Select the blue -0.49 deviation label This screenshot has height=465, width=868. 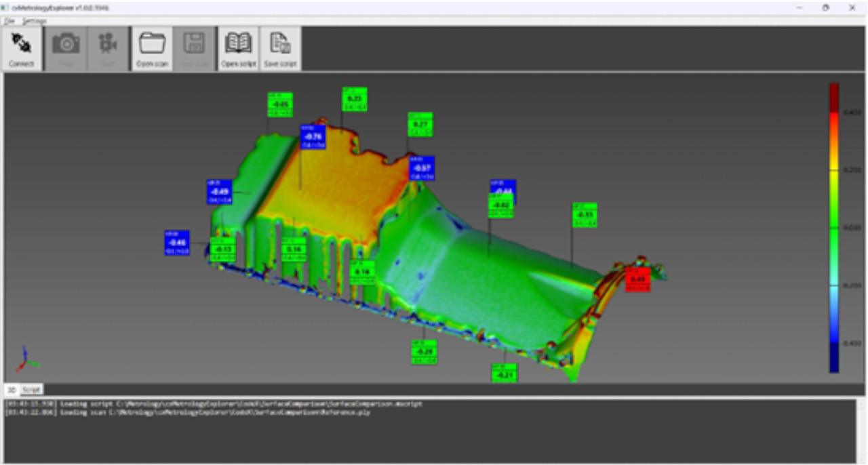click(220, 192)
